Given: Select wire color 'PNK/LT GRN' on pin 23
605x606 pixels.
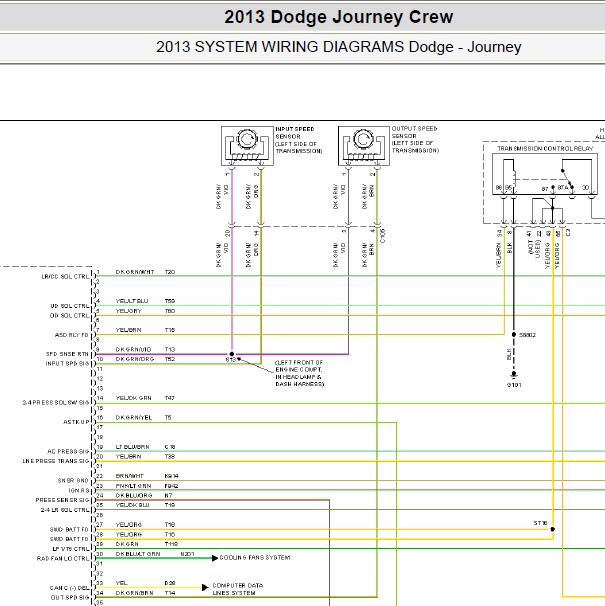Looking at the screenshot, I should click(133, 486).
